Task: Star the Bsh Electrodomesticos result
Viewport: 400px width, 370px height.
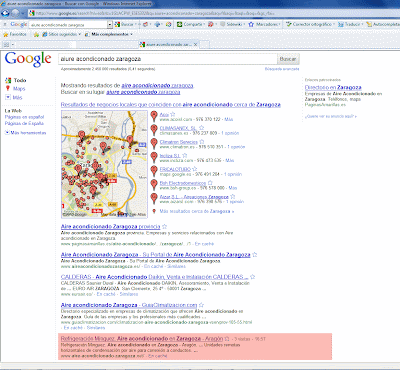Action: point(210,183)
